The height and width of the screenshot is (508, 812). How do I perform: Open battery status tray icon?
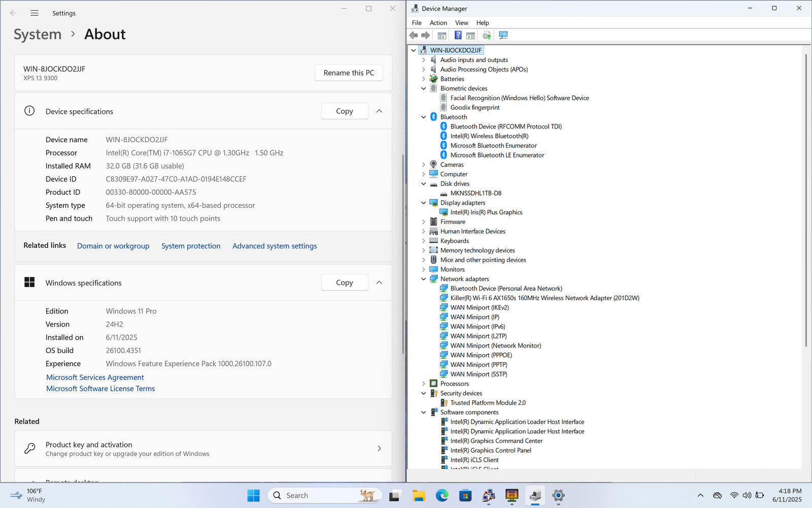coord(760,495)
